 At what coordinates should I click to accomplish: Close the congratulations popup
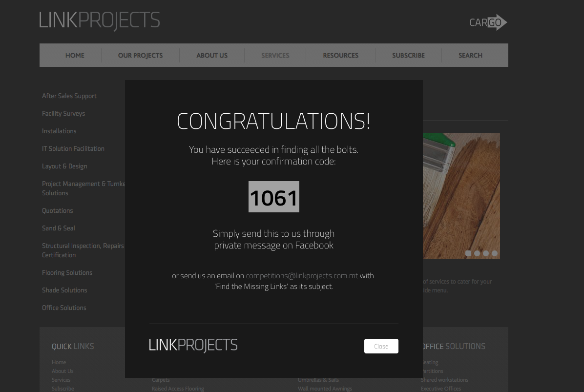(x=381, y=346)
